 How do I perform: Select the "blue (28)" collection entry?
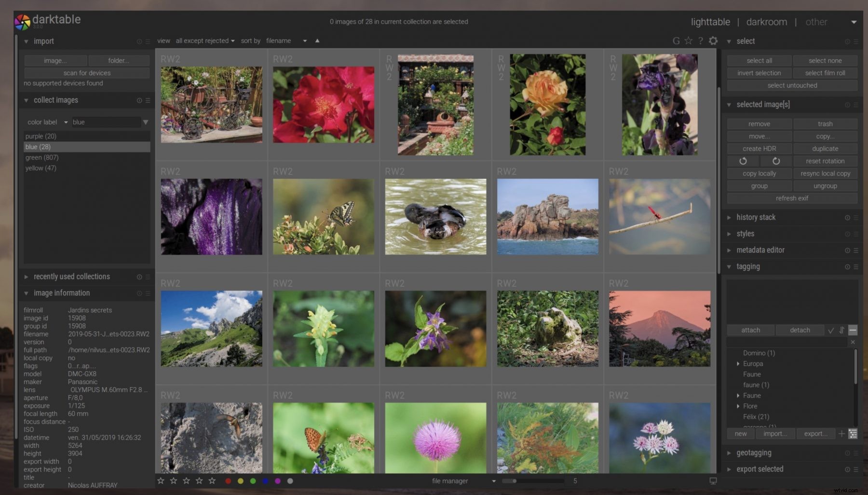(87, 147)
